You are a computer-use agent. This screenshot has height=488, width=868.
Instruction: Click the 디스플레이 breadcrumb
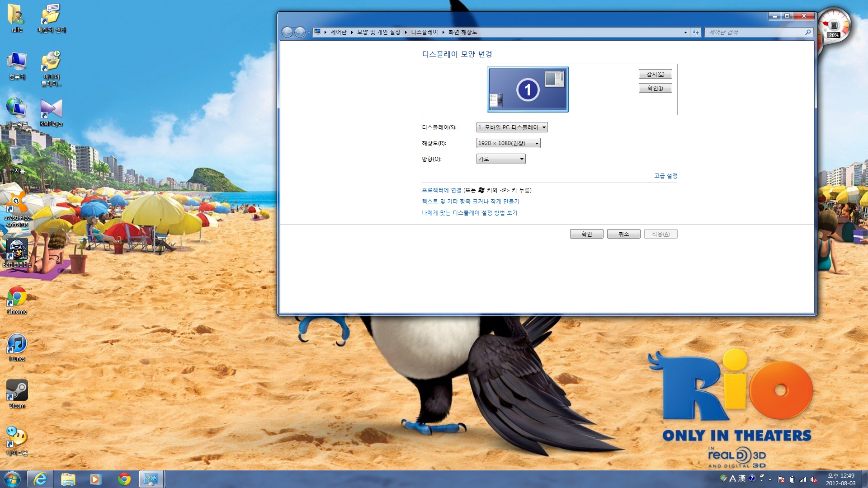click(424, 32)
